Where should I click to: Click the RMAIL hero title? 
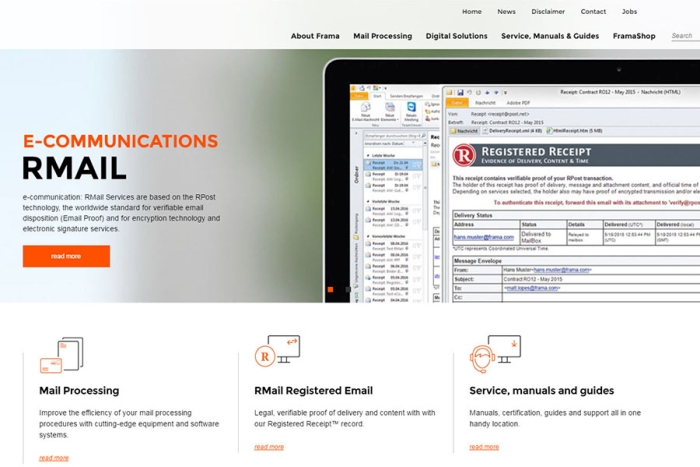coord(75,168)
